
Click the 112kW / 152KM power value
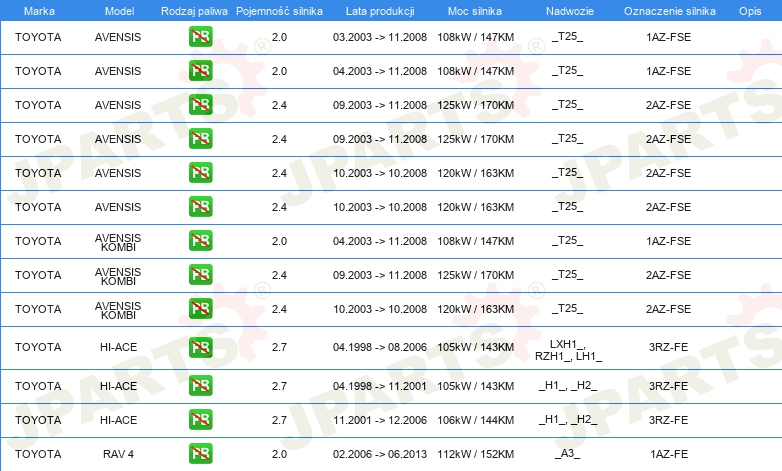click(x=476, y=454)
